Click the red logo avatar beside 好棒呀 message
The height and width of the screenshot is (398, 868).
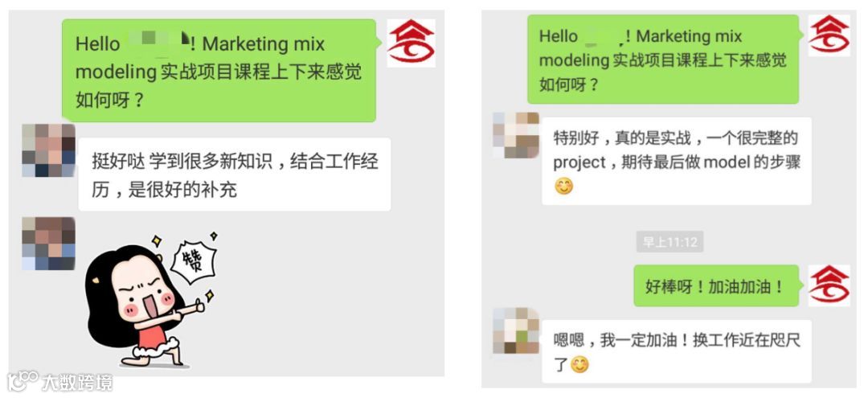[x=829, y=285]
